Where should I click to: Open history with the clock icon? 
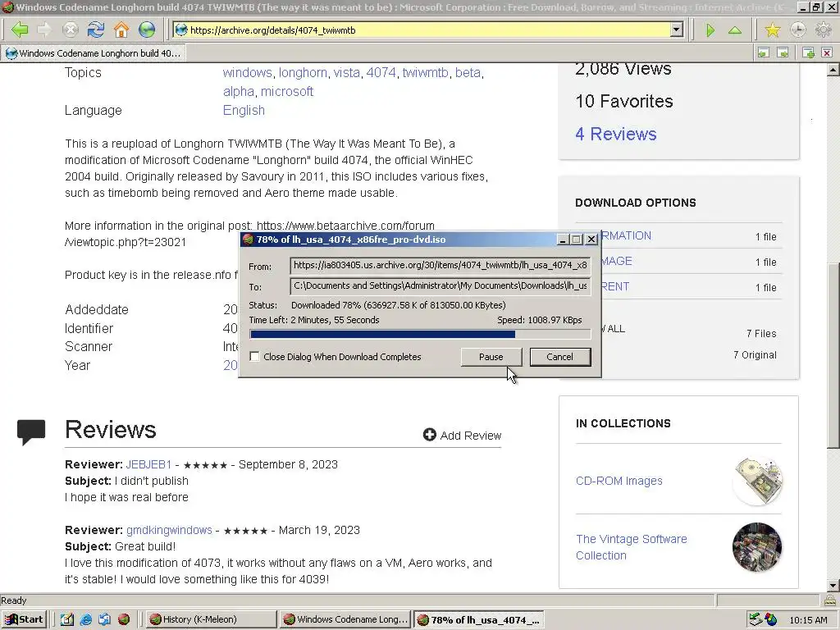pyautogui.click(x=797, y=30)
